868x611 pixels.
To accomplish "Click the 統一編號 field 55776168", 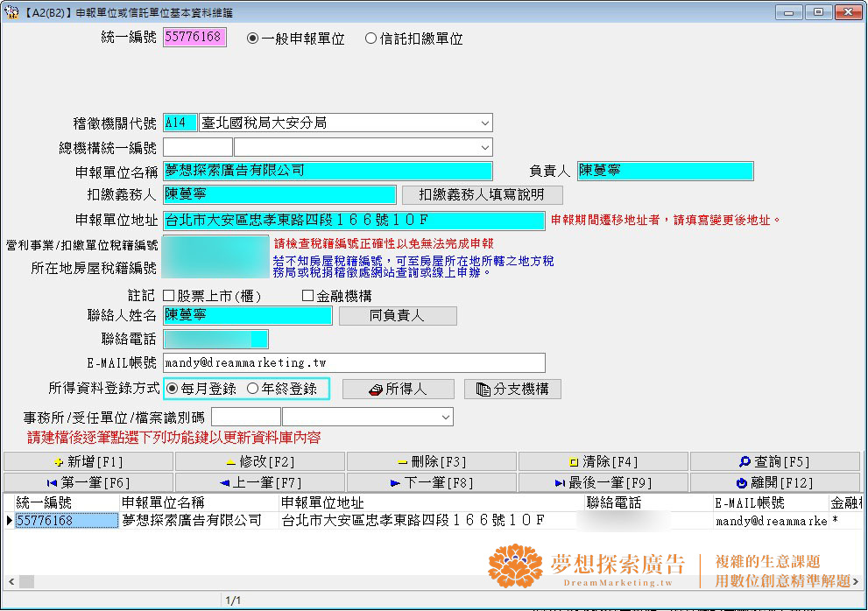I will click(x=194, y=37).
